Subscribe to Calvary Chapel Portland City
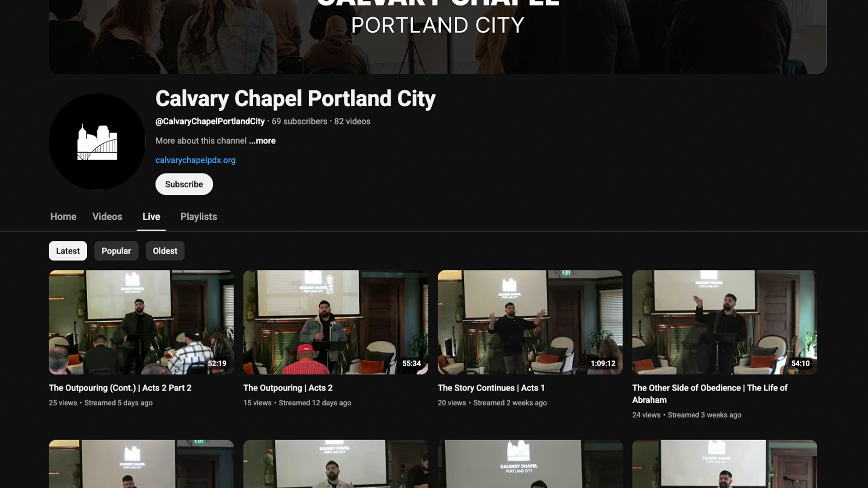Image resolution: width=868 pixels, height=488 pixels. click(x=184, y=184)
